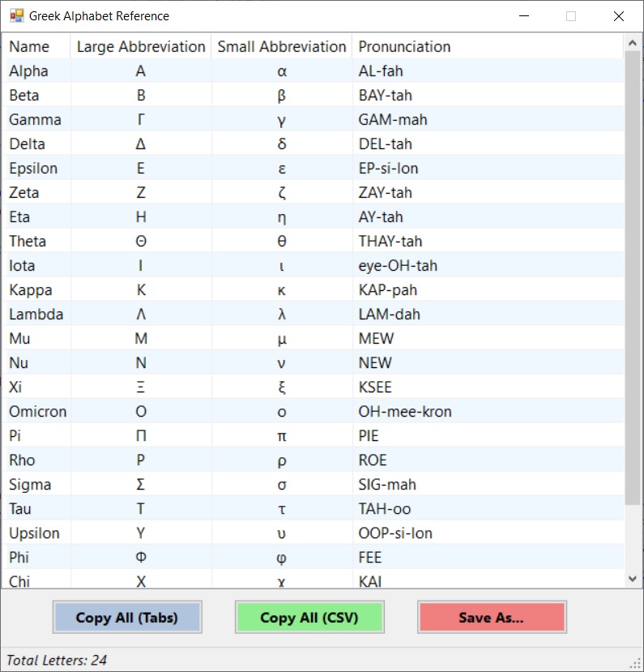Click the resize grip in status bar

(636, 664)
